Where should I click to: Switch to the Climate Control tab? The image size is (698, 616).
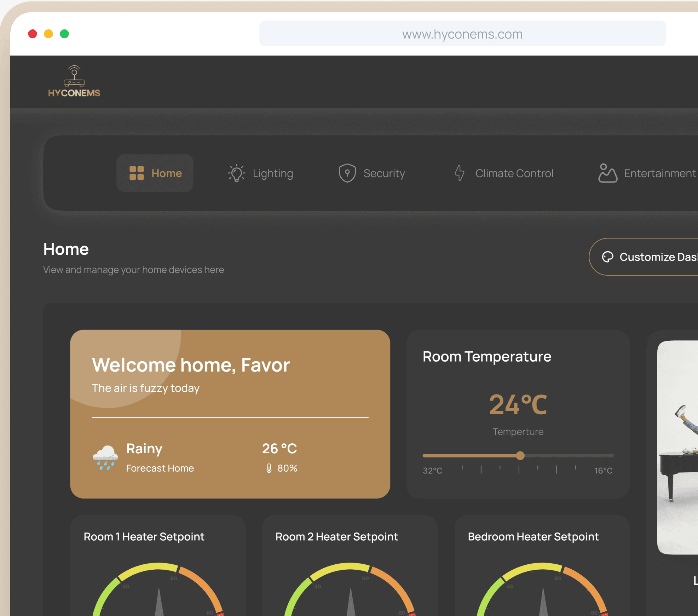pos(504,173)
